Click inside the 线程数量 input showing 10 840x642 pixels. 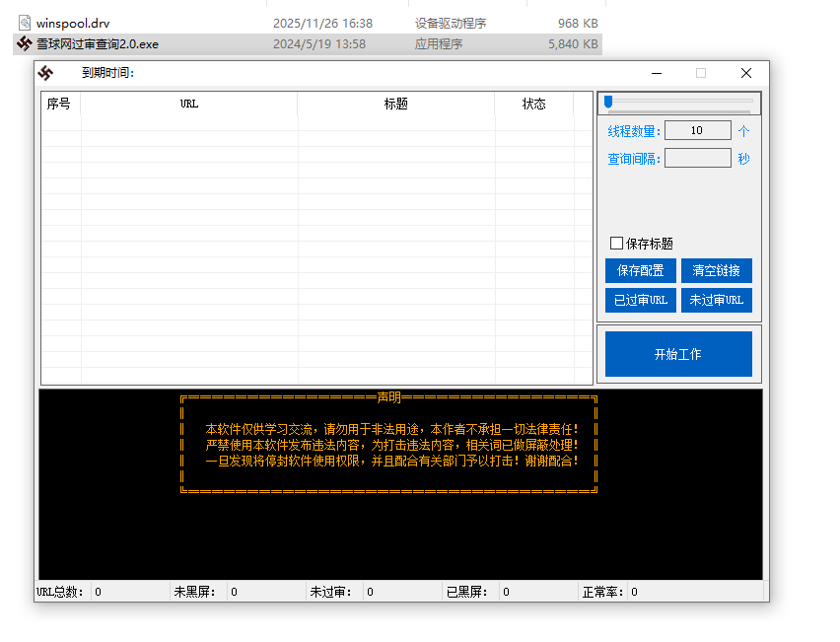[698, 129]
